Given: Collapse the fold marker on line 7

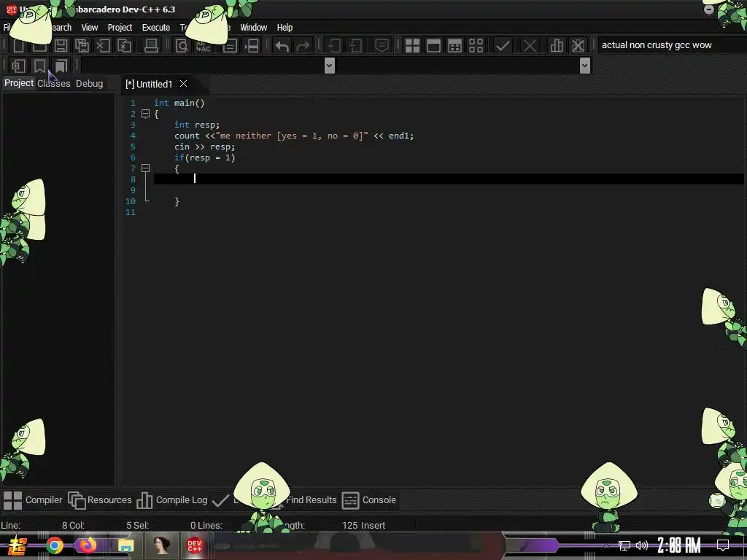Looking at the screenshot, I should click(x=145, y=168).
